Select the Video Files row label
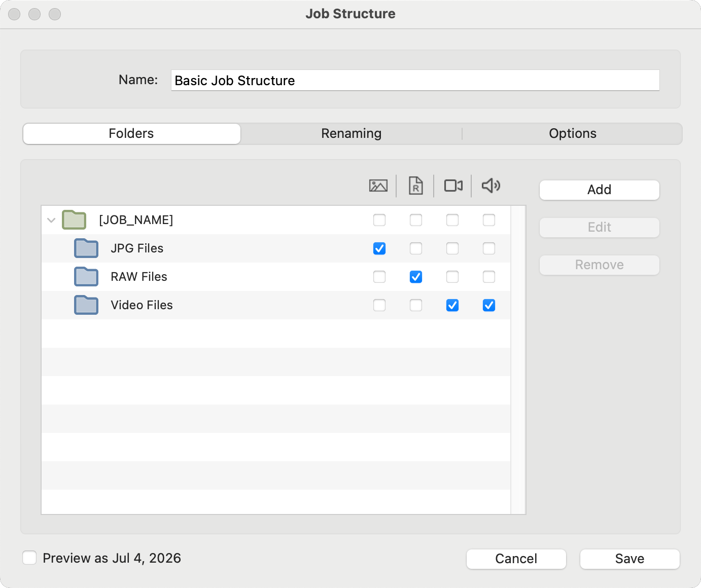Image resolution: width=701 pixels, height=588 pixels. tap(142, 305)
